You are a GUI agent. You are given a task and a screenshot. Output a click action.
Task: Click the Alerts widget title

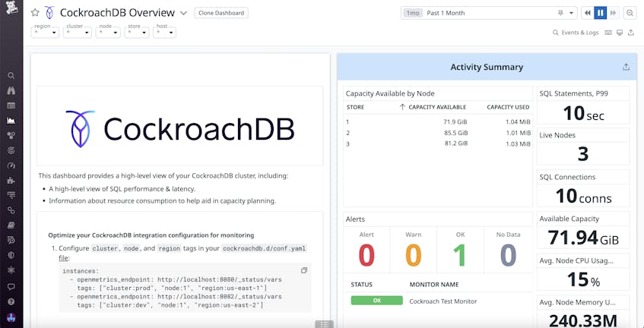tap(355, 219)
